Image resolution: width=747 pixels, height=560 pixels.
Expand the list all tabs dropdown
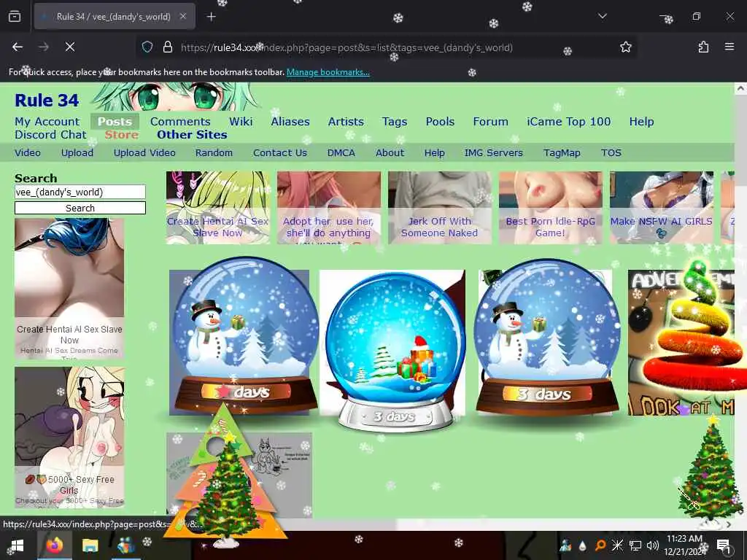[x=603, y=16]
